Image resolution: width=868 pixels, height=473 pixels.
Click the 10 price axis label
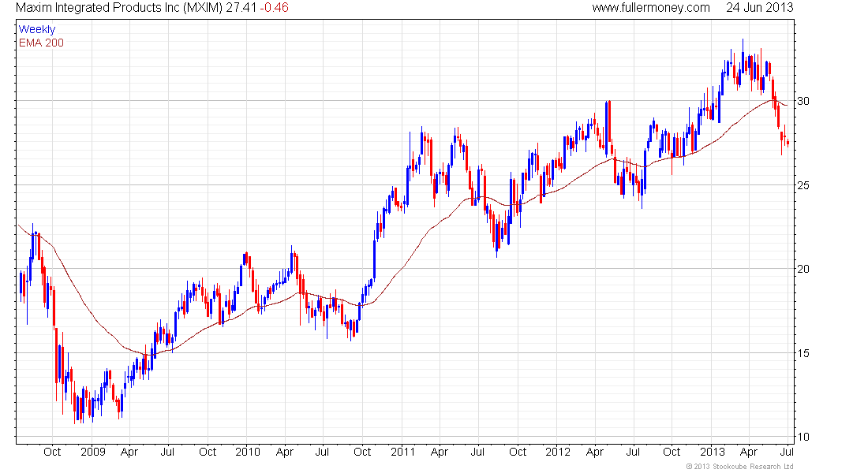[803, 437]
